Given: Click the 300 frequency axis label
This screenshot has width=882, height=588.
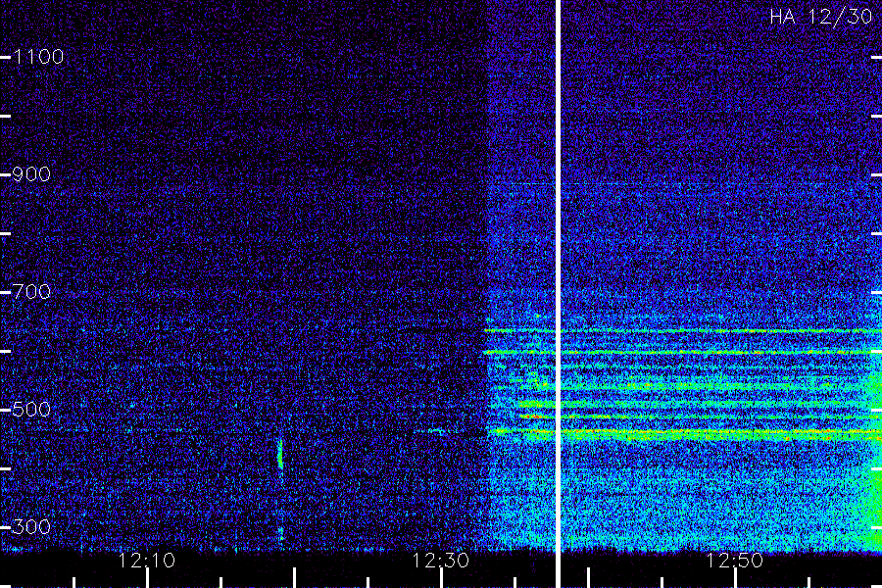Looking at the screenshot, I should tap(31, 527).
